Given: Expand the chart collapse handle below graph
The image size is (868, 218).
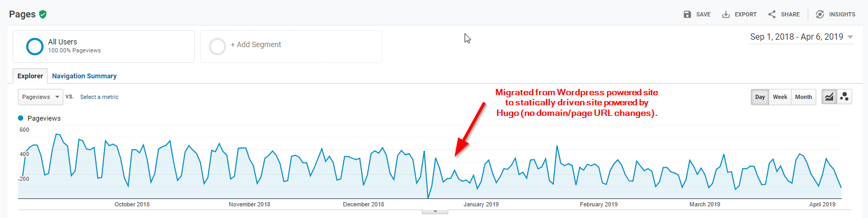Looking at the screenshot, I should [x=435, y=211].
